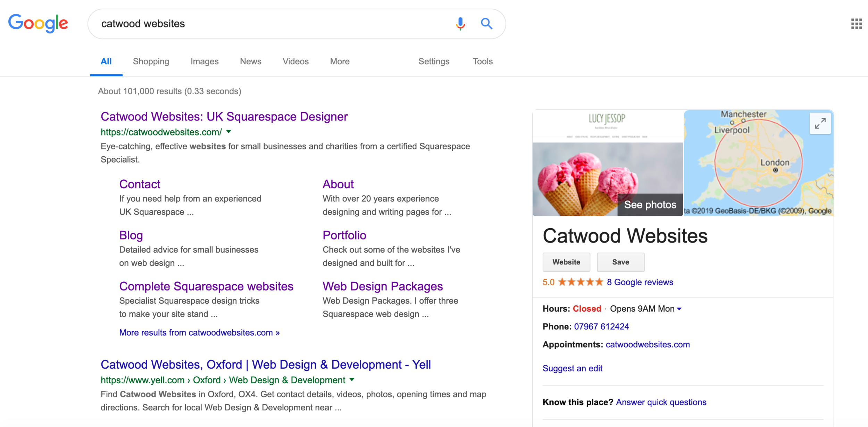Switch to the Videos tab

point(295,61)
